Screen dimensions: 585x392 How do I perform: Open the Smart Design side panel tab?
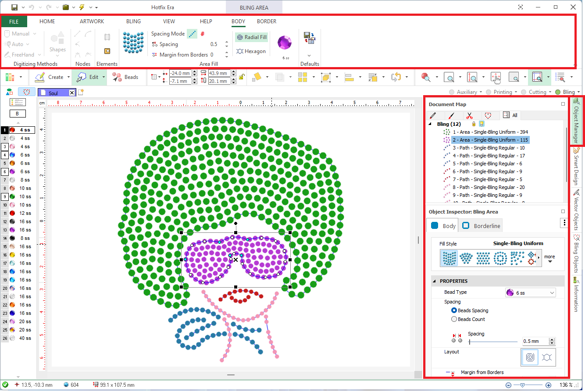pyautogui.click(x=577, y=166)
